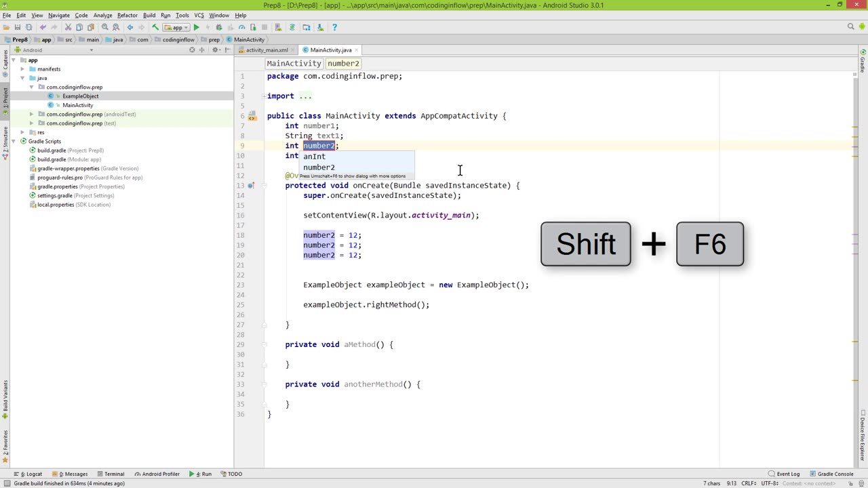Viewport: 868px width, 488px height.
Task: Close the activity_main.xml tab
Action: click(x=294, y=50)
